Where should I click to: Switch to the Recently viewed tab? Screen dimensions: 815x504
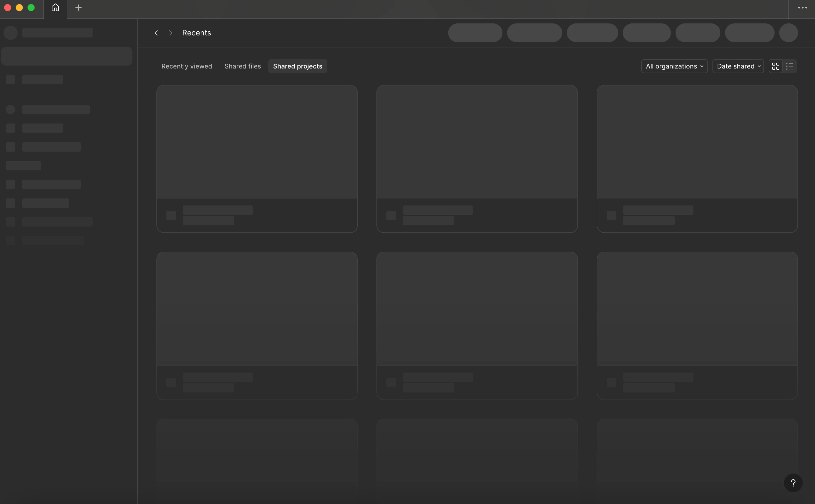pos(187,66)
